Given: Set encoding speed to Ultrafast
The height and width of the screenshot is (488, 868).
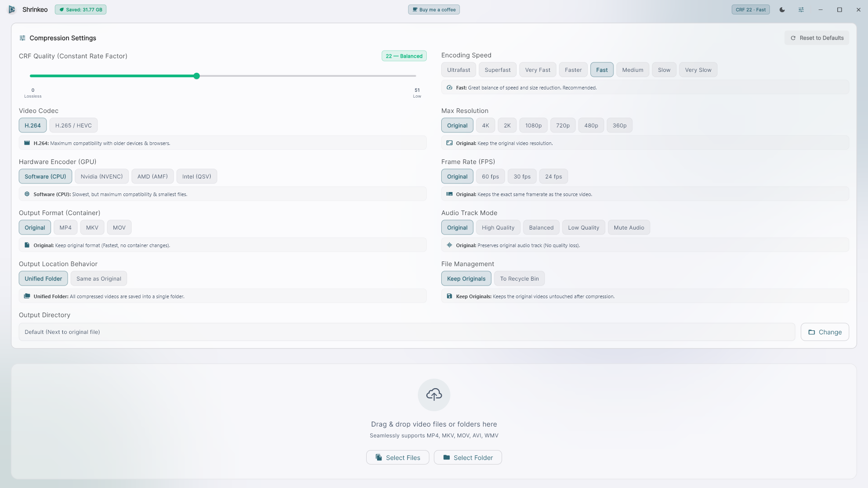Looking at the screenshot, I should [459, 70].
